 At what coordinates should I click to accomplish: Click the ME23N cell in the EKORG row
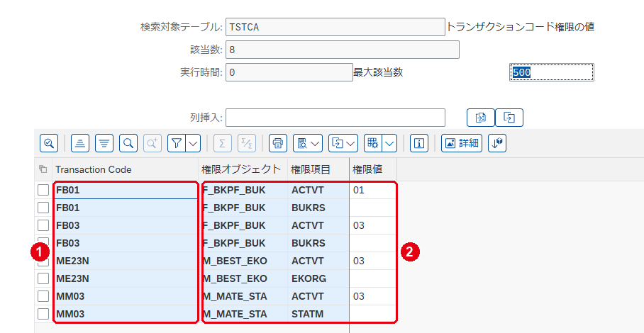coord(126,278)
